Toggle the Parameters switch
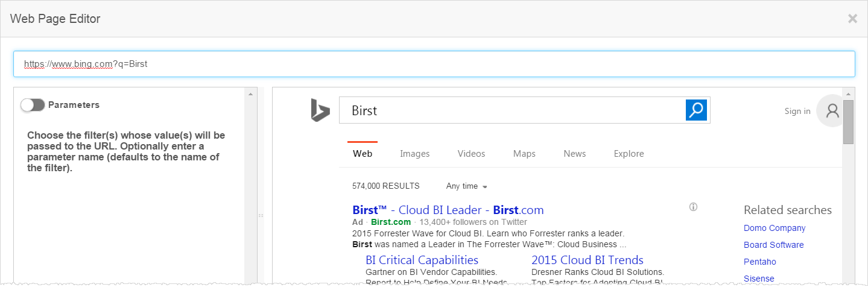 pyautogui.click(x=33, y=105)
